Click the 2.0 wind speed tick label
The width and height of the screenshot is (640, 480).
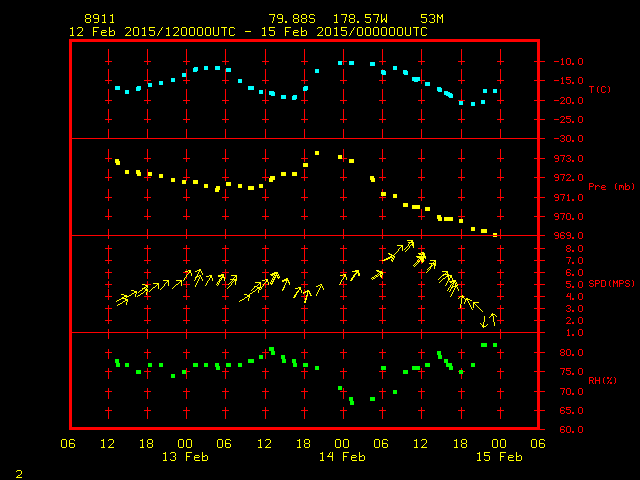pyautogui.click(x=574, y=321)
